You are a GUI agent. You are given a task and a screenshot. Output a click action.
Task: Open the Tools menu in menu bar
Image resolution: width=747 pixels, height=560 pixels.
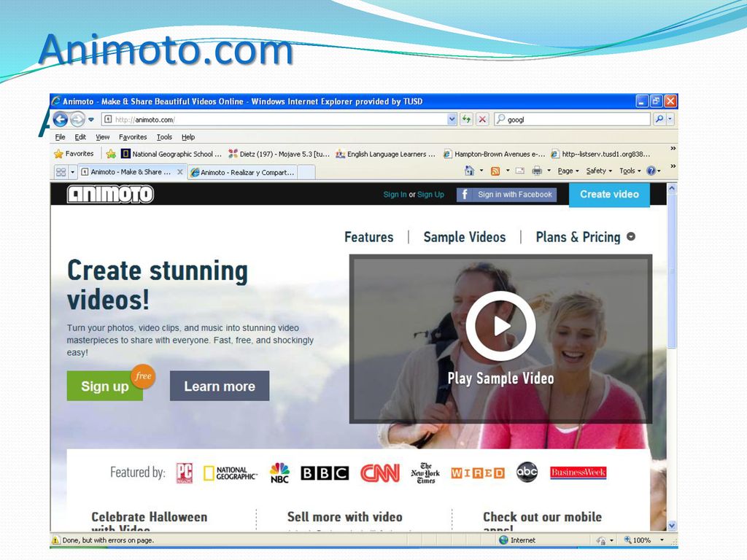pos(164,137)
